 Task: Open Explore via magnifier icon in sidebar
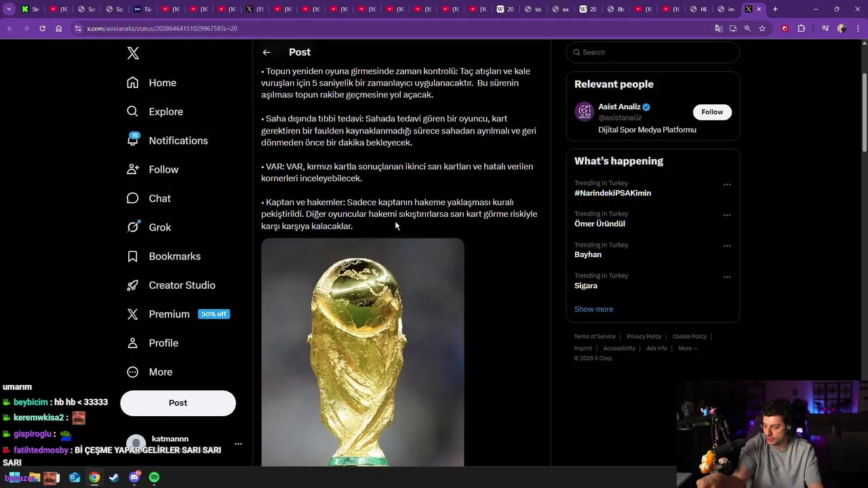pyautogui.click(x=133, y=111)
